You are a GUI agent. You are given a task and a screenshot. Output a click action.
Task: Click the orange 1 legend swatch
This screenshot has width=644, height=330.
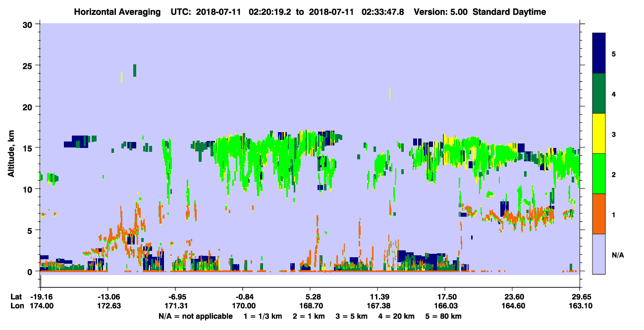click(599, 214)
